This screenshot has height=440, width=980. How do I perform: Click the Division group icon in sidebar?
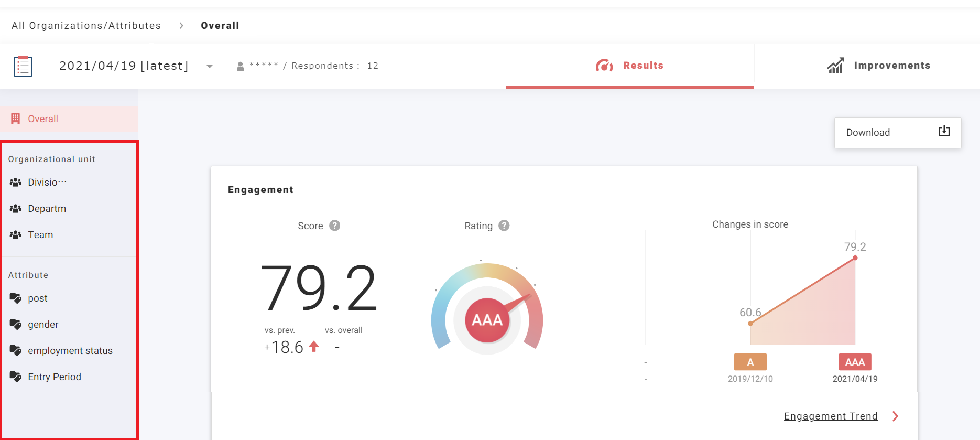pos(16,183)
